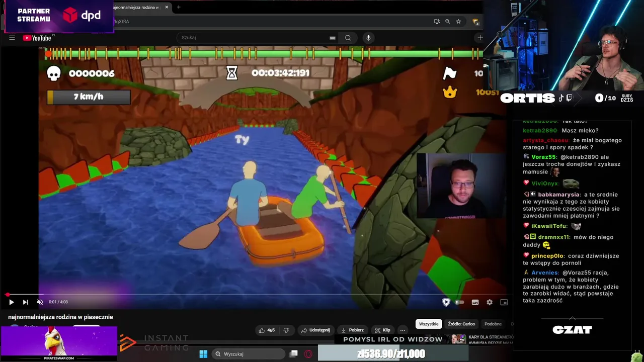Open the Windows Start button
This screenshot has height=362, width=644.
click(x=203, y=354)
